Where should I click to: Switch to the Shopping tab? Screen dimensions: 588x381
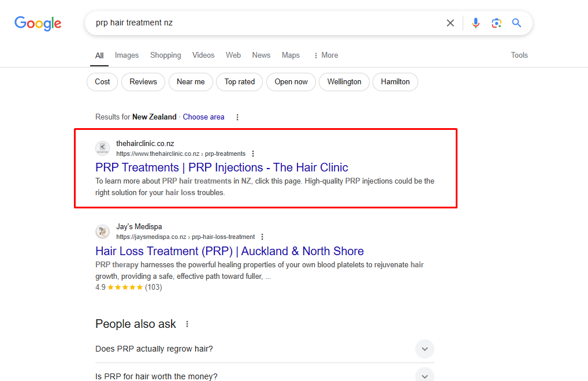click(165, 55)
